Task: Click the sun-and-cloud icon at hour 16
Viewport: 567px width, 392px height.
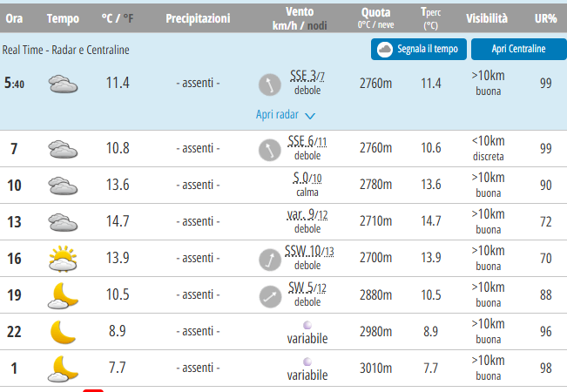Action: tap(63, 259)
